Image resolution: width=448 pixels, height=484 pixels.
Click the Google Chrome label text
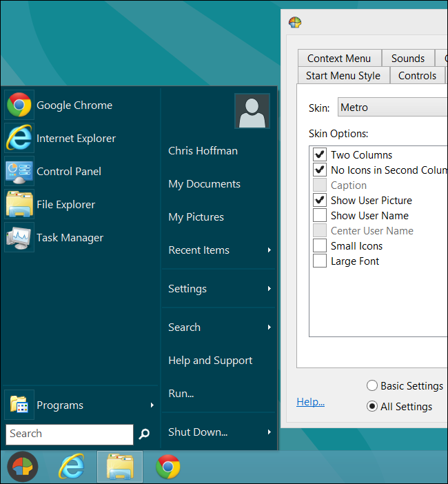pyautogui.click(x=74, y=105)
